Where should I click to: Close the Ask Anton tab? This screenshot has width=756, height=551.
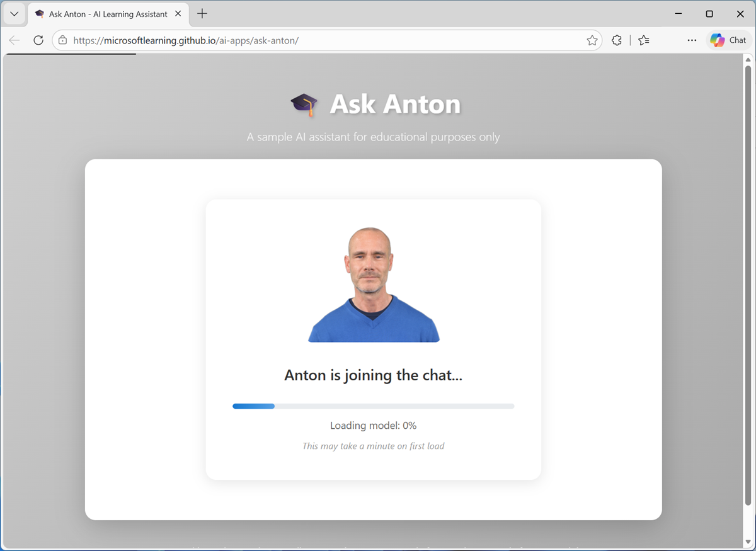[176, 13]
